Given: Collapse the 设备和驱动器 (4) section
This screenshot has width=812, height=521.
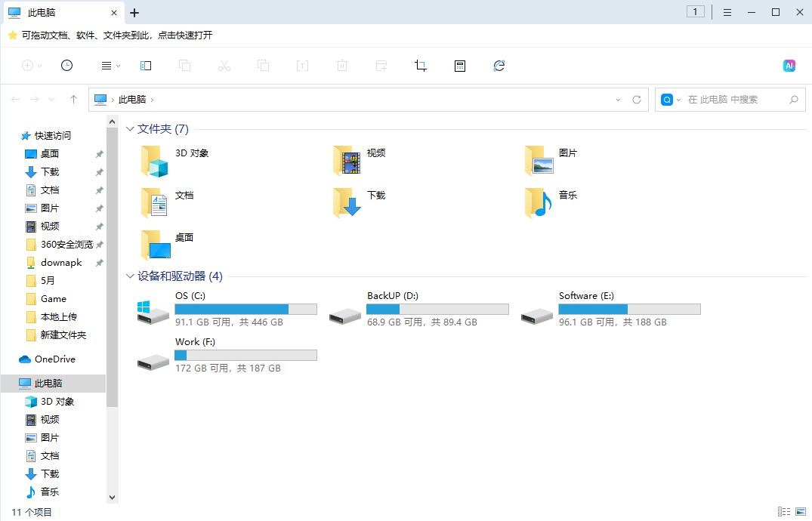Looking at the screenshot, I should 130,276.
